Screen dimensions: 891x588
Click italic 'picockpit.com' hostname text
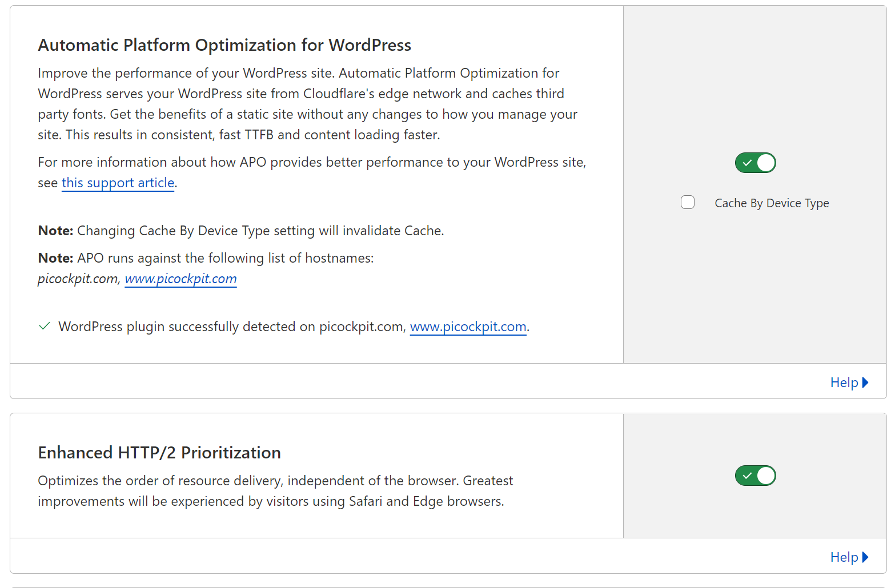(78, 279)
